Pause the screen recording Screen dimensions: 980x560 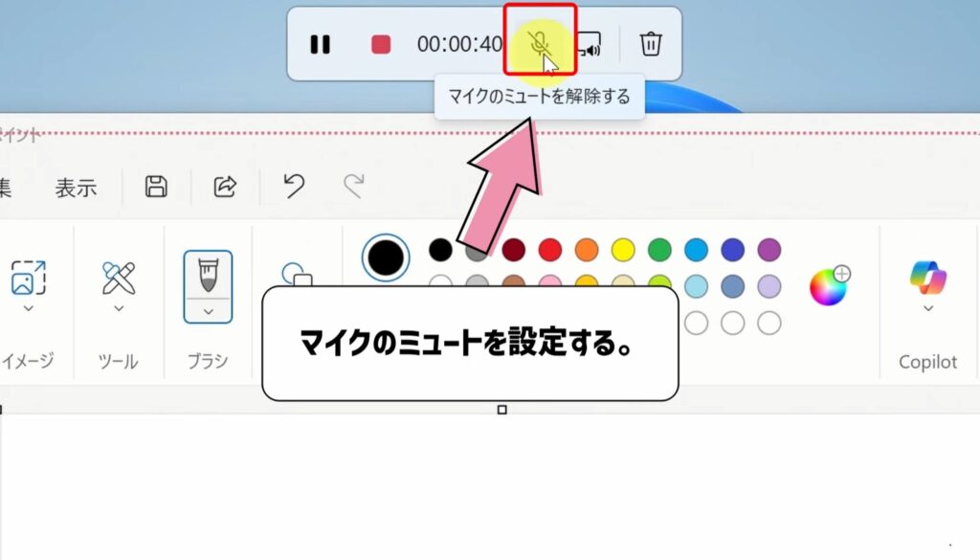320,44
